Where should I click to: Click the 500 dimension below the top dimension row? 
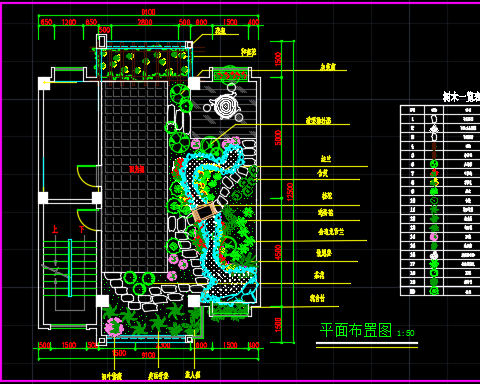click(x=105, y=30)
